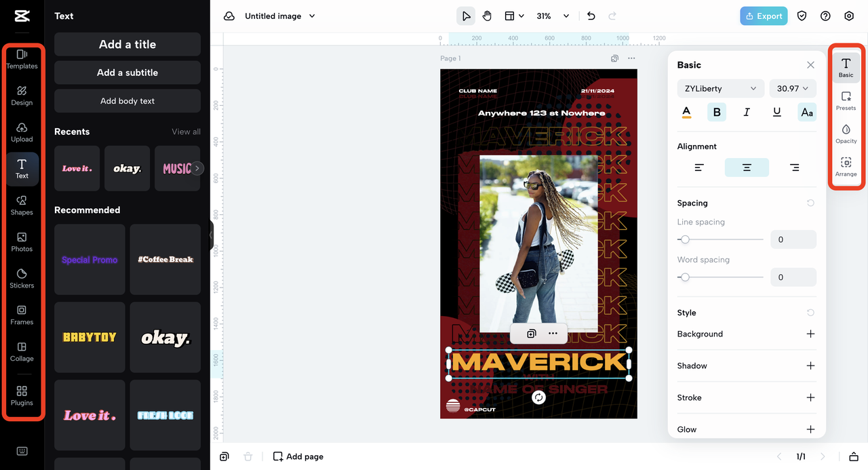Image resolution: width=868 pixels, height=470 pixels.
Task: Expand the Glow style option
Action: click(x=810, y=429)
